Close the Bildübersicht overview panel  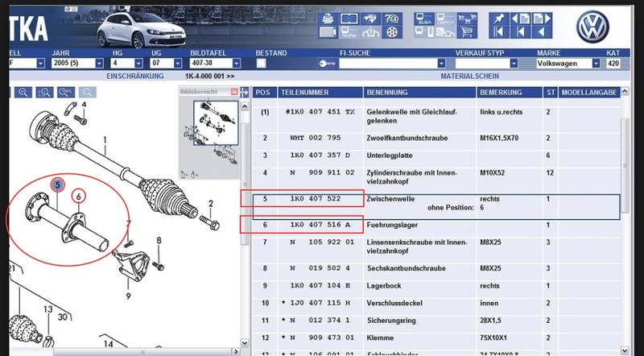[233, 93]
